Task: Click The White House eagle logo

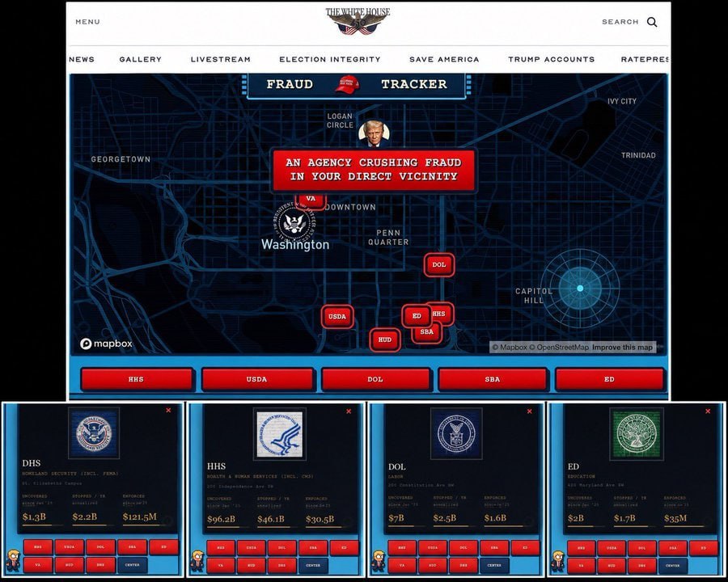Action: [358, 21]
